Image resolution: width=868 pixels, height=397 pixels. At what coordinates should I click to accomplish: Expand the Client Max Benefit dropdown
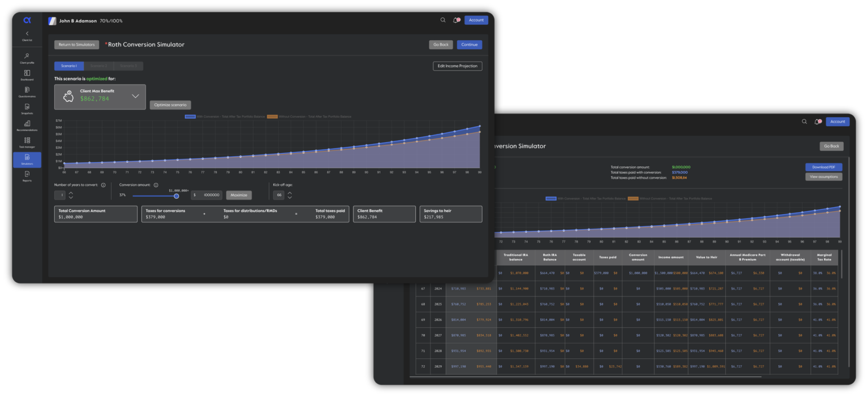(x=136, y=96)
